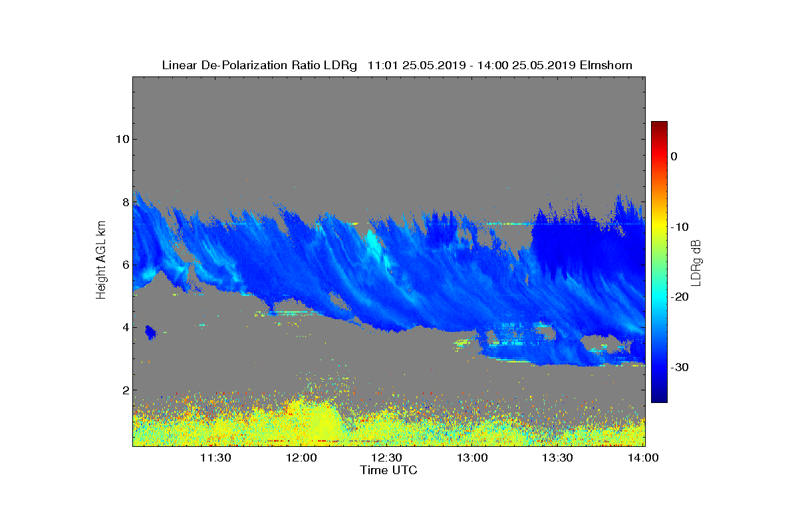Click the dark blue bottom of the colorbar
798x532 pixels.
tap(659, 397)
